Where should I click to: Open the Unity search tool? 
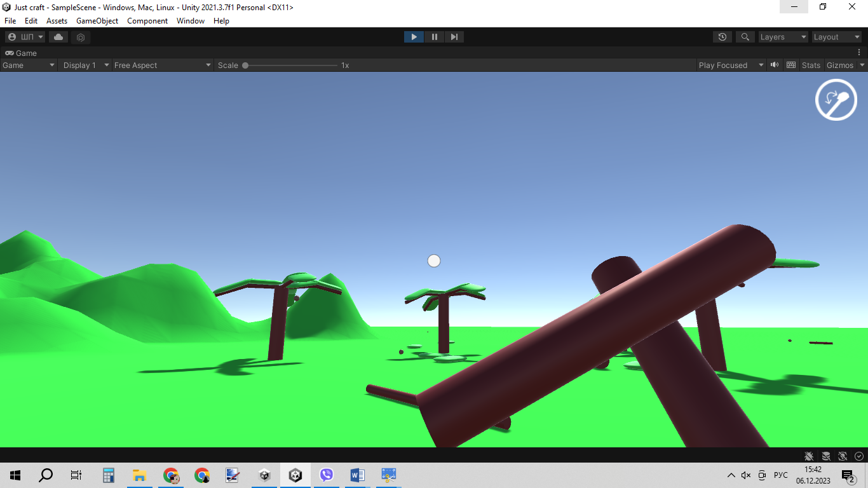(745, 37)
